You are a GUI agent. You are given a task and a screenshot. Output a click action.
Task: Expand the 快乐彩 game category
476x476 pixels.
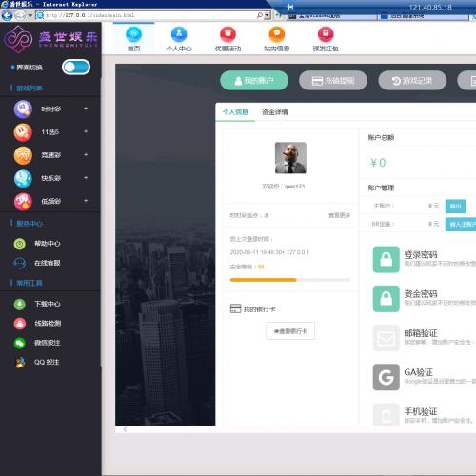pos(50,178)
